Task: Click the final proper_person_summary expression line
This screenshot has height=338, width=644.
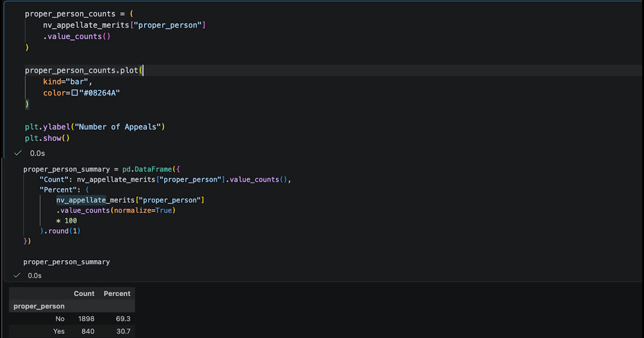Action: click(67, 262)
